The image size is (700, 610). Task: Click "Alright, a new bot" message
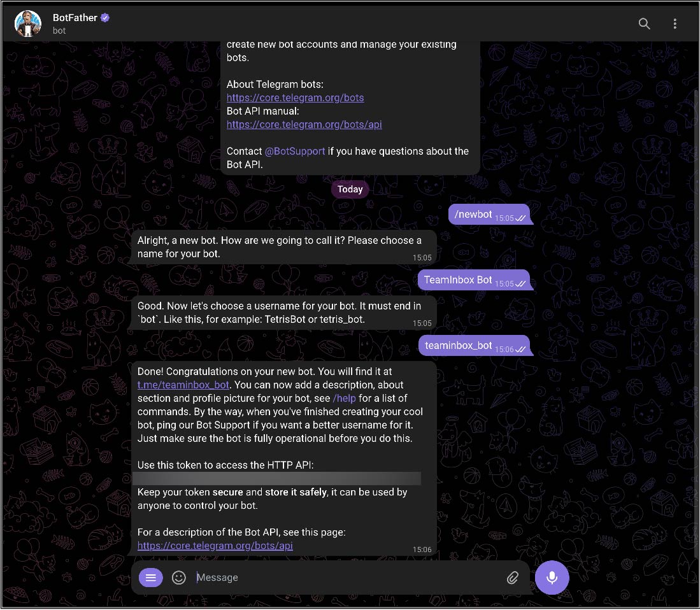point(283,247)
